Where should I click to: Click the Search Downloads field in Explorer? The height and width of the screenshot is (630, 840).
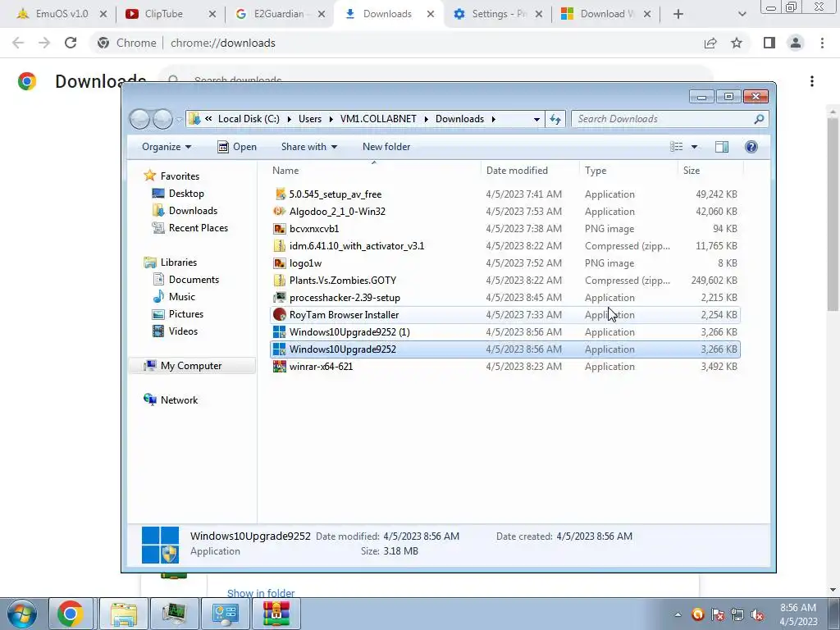pos(669,119)
